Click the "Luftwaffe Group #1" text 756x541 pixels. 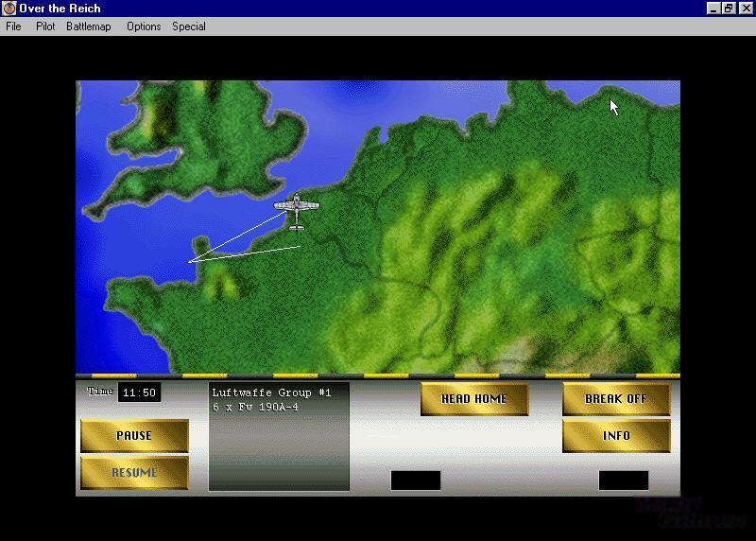pos(271,393)
